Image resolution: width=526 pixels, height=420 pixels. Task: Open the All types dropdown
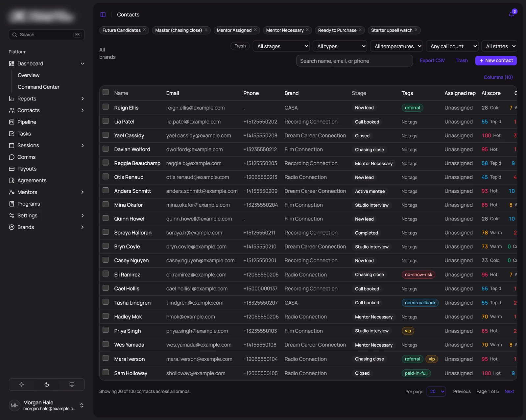pyautogui.click(x=340, y=46)
